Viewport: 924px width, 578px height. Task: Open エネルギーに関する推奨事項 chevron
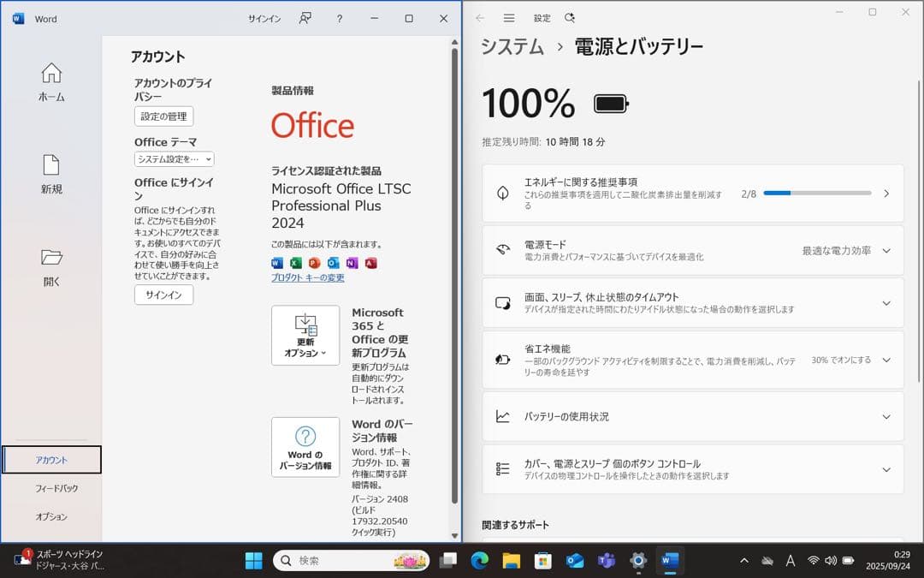point(886,194)
